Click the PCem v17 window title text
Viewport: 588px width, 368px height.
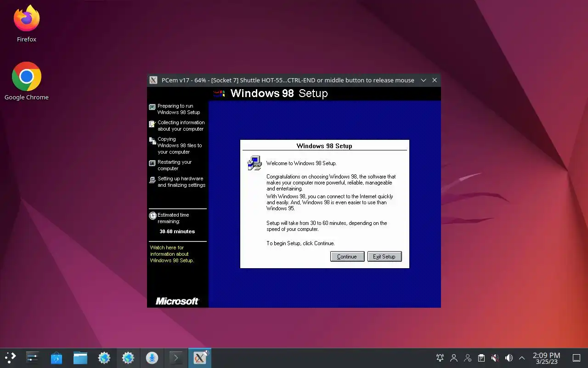coord(288,80)
